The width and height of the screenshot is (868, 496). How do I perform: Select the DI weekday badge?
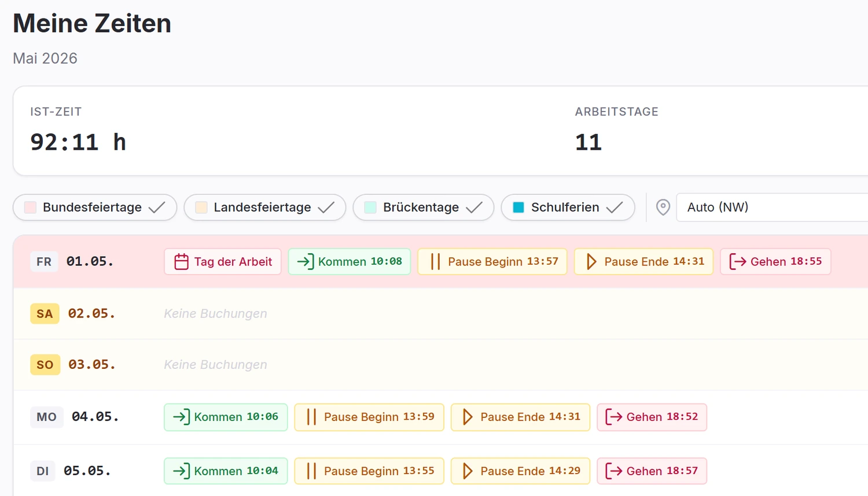pyautogui.click(x=43, y=471)
